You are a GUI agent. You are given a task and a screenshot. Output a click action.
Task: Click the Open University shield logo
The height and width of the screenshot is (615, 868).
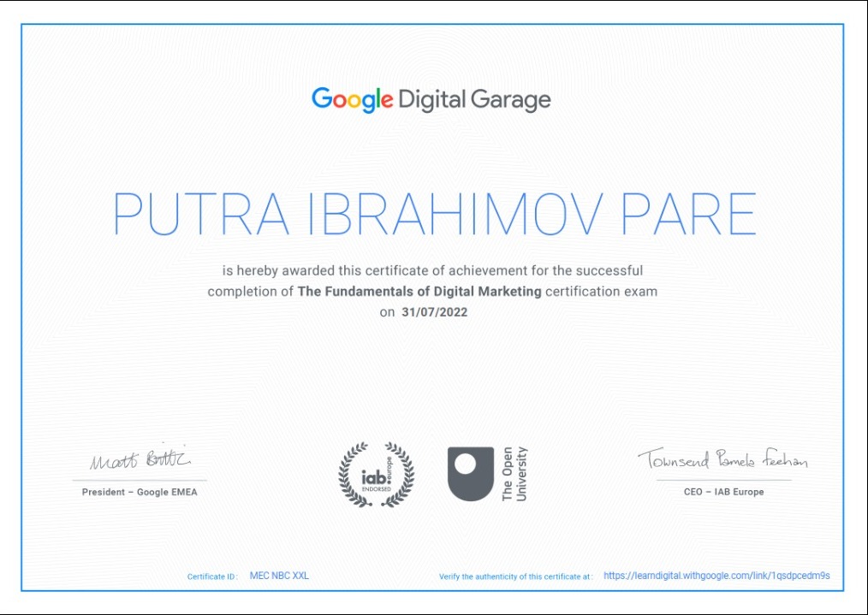[471, 474]
